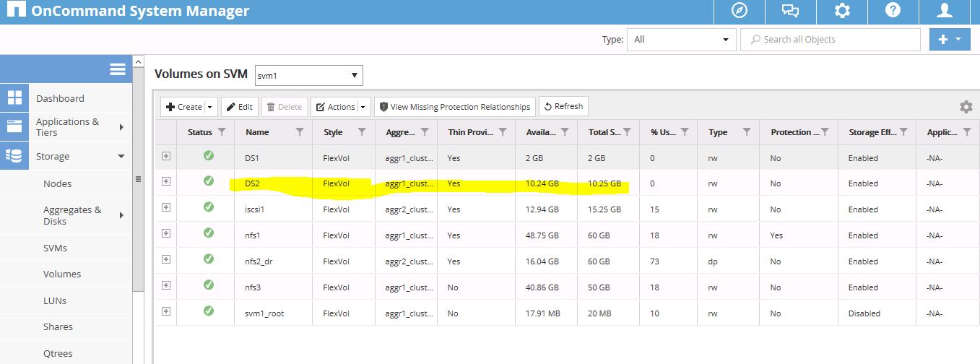Filter the Type column
Viewport: 980px width, 364px height.
[747, 132]
